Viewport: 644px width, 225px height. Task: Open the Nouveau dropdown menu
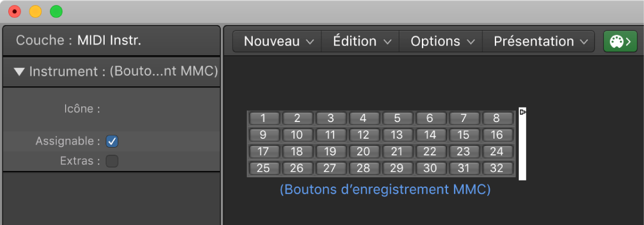point(277,41)
